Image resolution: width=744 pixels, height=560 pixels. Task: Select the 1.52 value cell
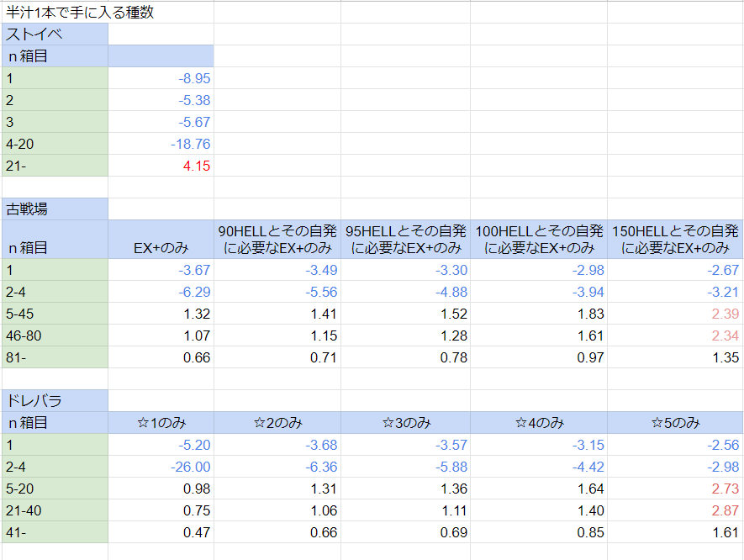[405, 314]
